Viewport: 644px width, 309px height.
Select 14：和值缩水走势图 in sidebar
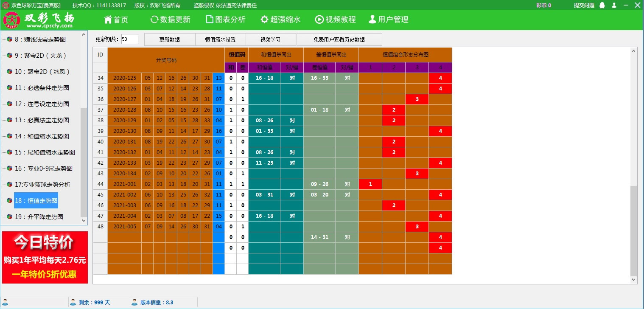pos(42,136)
